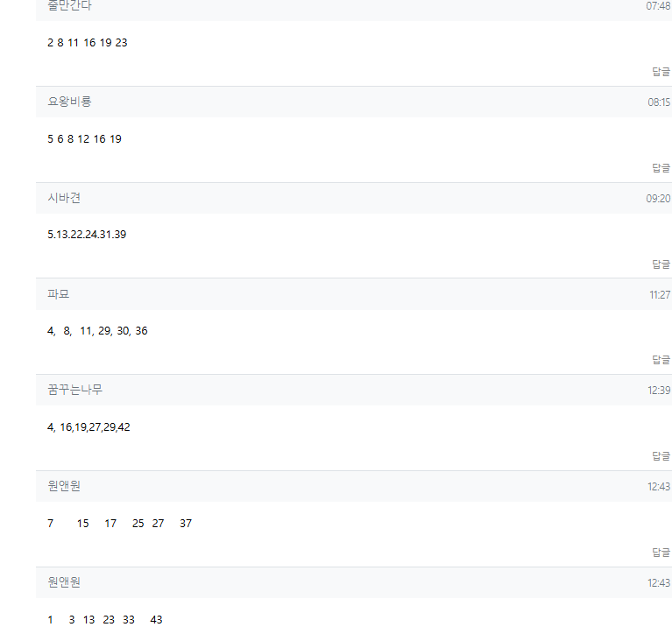Open the 꿈꾸는나무 author profile name
The width and height of the screenshot is (672, 641).
pyautogui.click(x=74, y=390)
